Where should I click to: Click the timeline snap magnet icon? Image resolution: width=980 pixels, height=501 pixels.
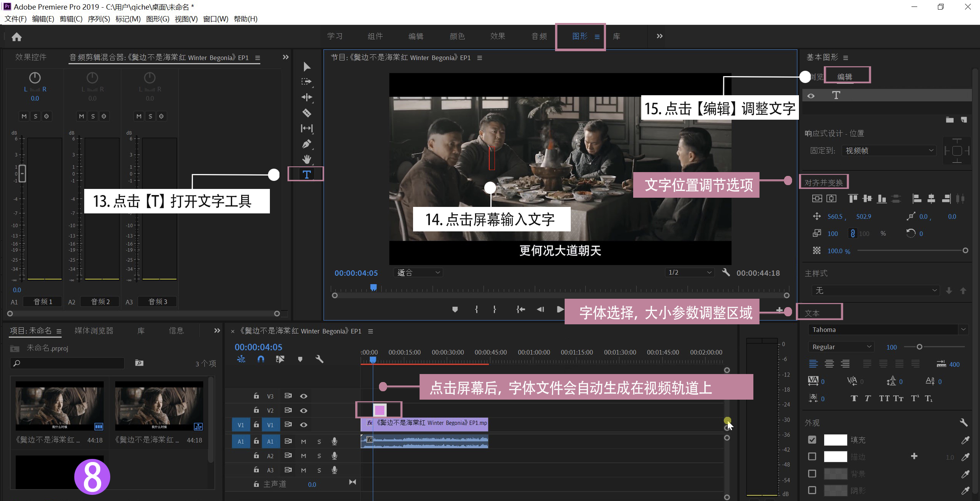point(261,359)
